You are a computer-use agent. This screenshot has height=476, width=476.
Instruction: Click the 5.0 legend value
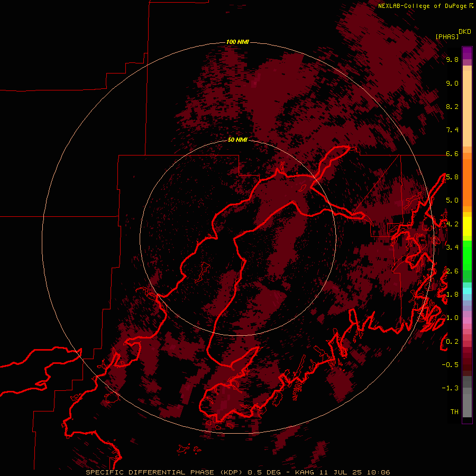[x=452, y=200]
